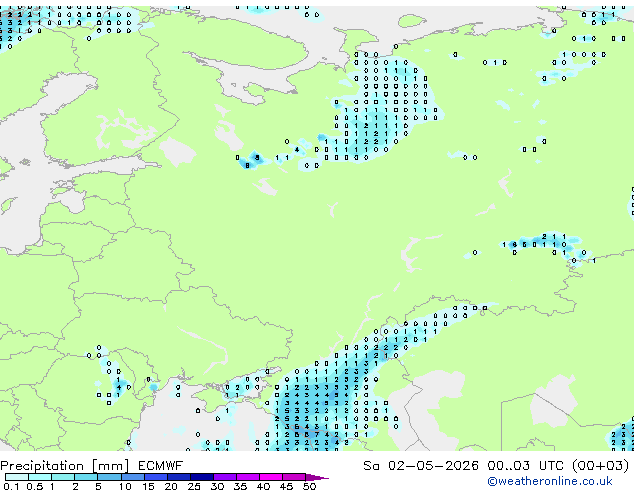Select the 5–10 mm legend swatch

[109, 477]
